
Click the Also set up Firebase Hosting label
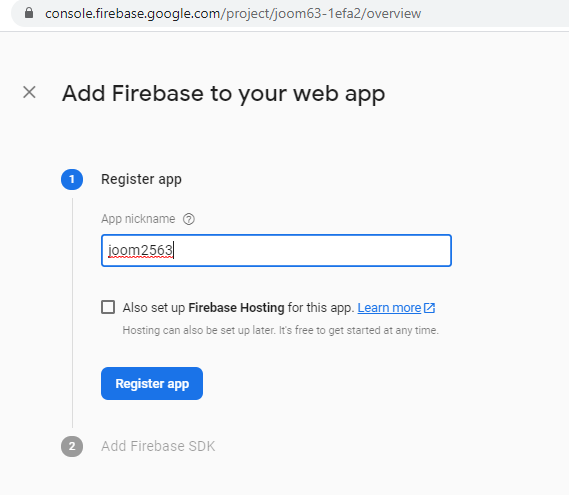pos(238,308)
